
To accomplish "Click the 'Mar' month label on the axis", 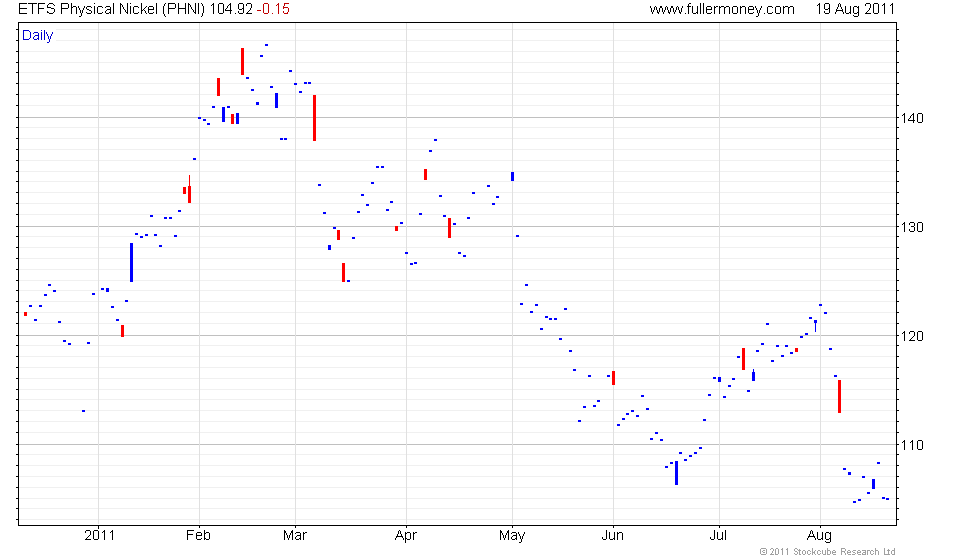I will click(294, 536).
